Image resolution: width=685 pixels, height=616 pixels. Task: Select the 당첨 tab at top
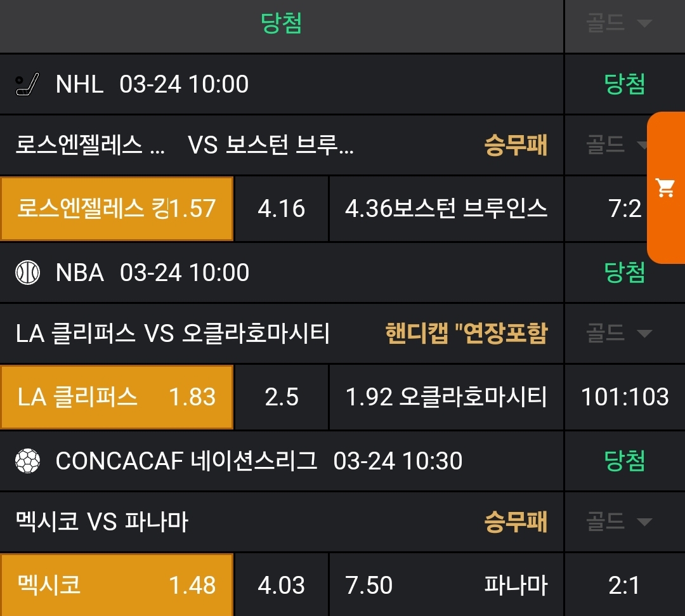(x=282, y=23)
